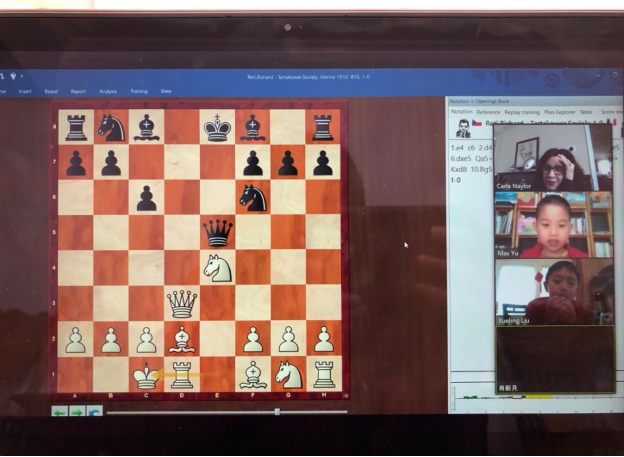Select the black king on e8
Image resolution: width=624 pixels, height=457 pixels.
217,127
